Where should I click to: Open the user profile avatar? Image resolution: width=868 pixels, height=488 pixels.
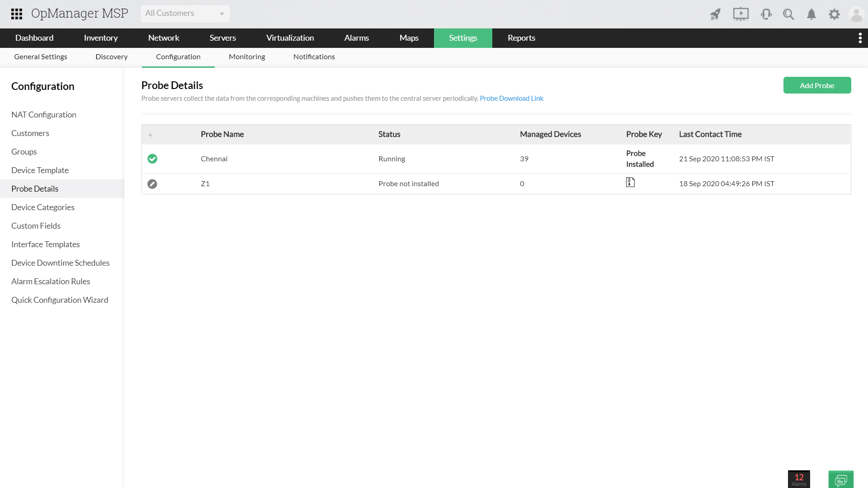point(856,14)
